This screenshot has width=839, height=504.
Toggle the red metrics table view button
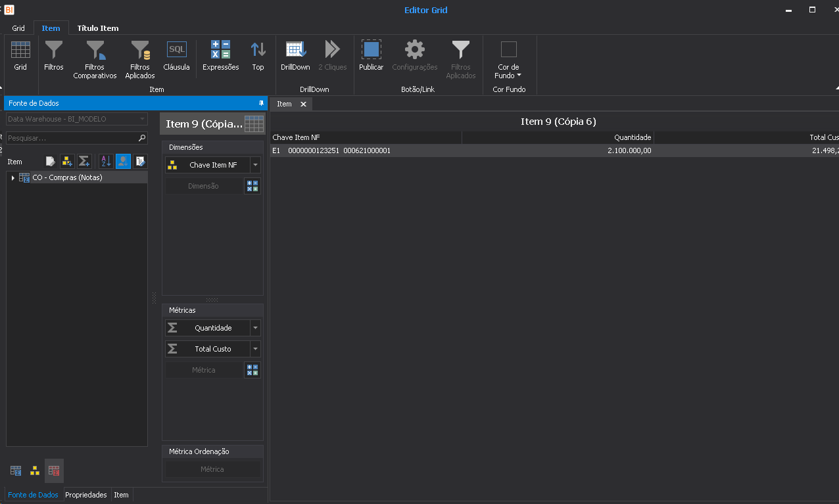pyautogui.click(x=54, y=470)
